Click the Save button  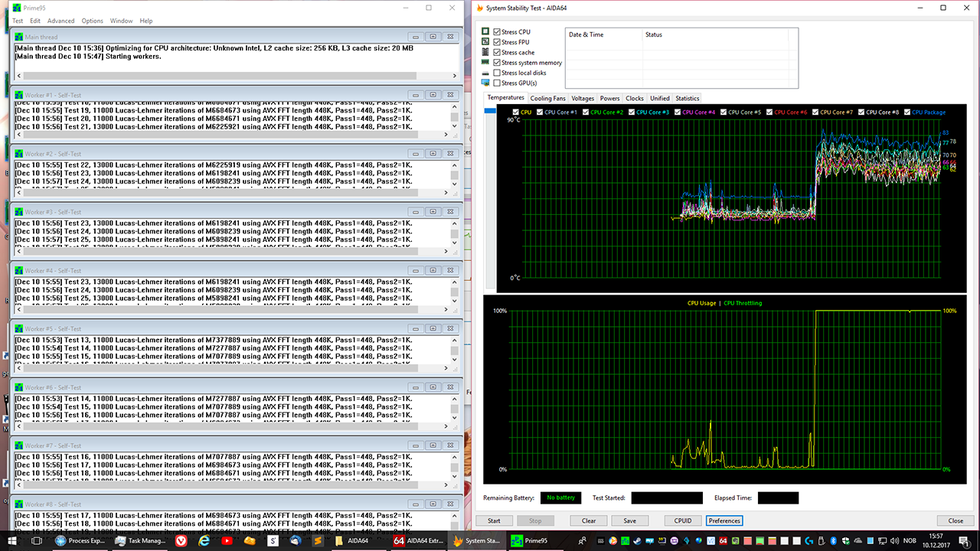(629, 520)
